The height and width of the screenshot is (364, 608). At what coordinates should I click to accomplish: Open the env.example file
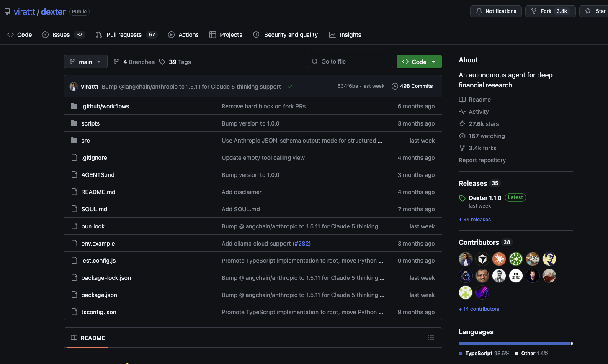(98, 244)
